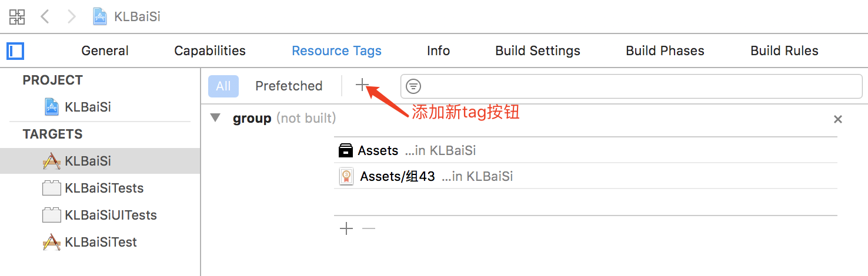Image resolution: width=868 pixels, height=276 pixels.
Task: Switch to Prefetched tags filter
Action: [x=289, y=86]
